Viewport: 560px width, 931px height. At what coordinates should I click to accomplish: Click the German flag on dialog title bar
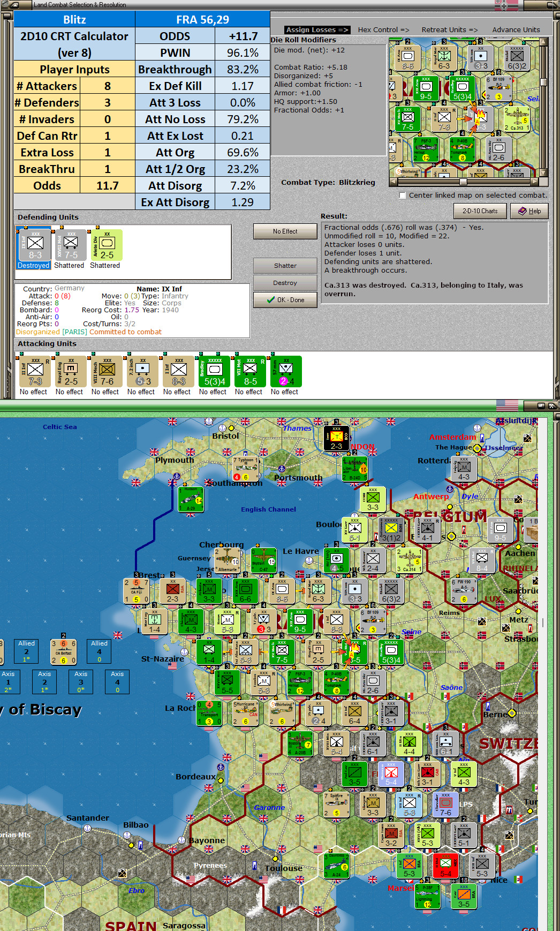(x=506, y=5)
